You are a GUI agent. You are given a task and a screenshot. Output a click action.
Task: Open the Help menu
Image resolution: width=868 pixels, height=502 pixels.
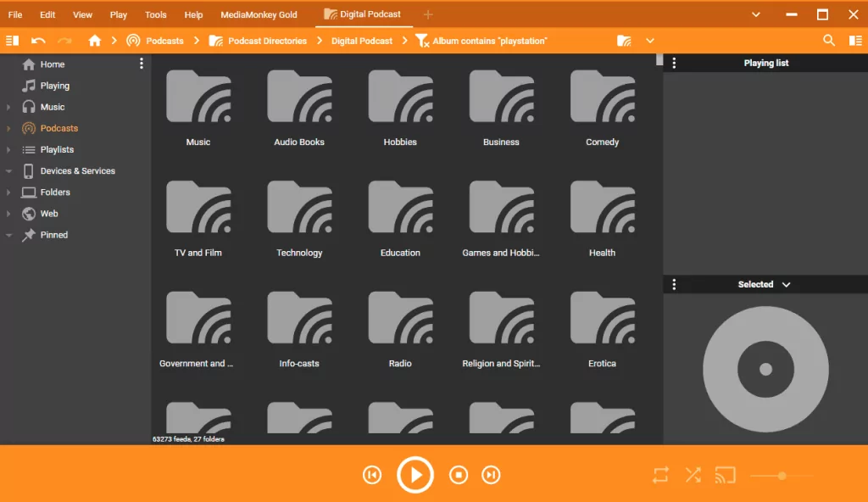pyautogui.click(x=193, y=14)
